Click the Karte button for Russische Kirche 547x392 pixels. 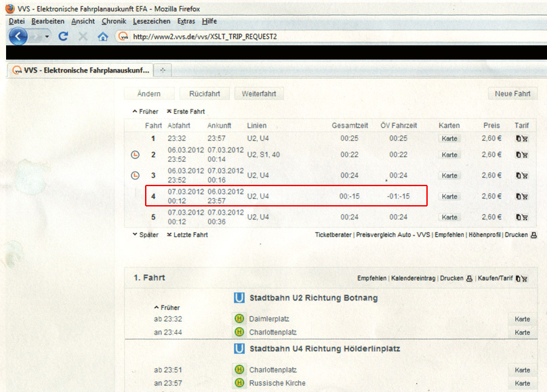[522, 383]
